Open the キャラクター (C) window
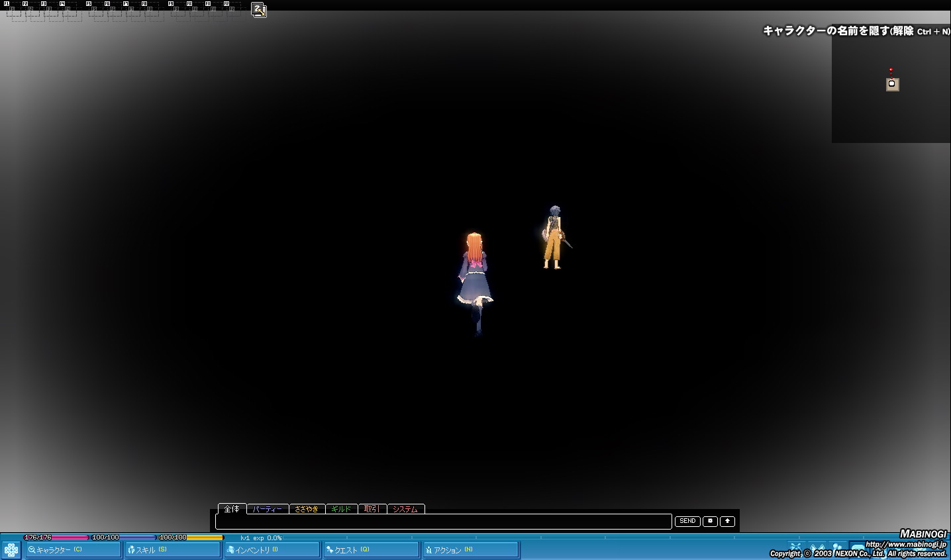The width and height of the screenshot is (951, 560). click(x=74, y=550)
